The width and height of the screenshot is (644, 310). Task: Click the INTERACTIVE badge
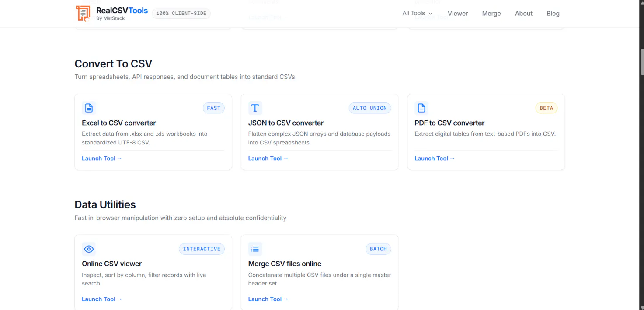click(x=202, y=249)
